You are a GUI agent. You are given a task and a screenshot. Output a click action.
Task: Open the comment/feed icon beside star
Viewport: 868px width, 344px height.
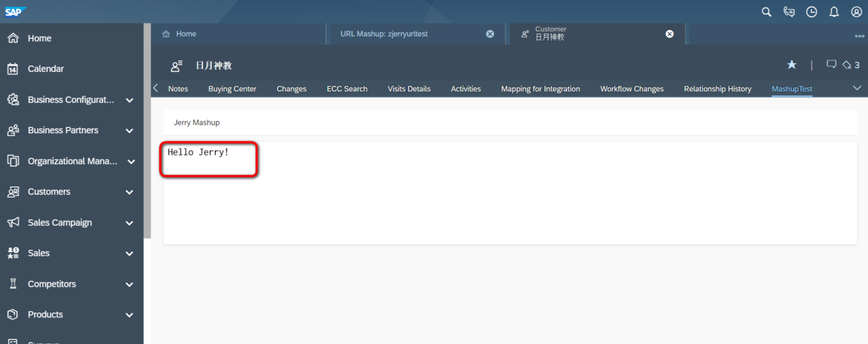[x=832, y=64]
